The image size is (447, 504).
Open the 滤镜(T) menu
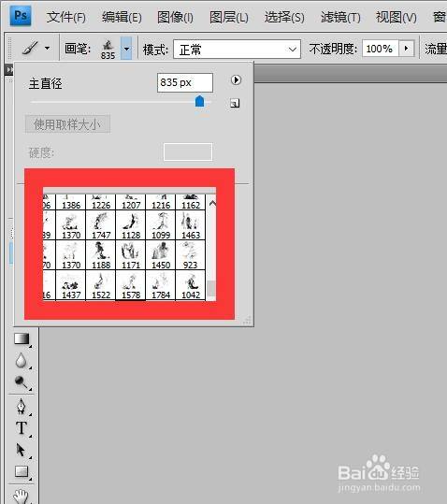(340, 17)
